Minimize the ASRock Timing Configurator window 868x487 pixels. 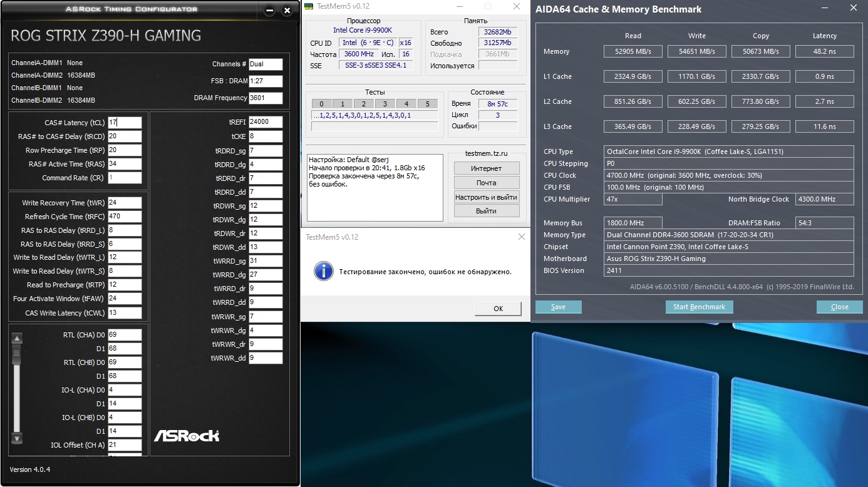(269, 11)
